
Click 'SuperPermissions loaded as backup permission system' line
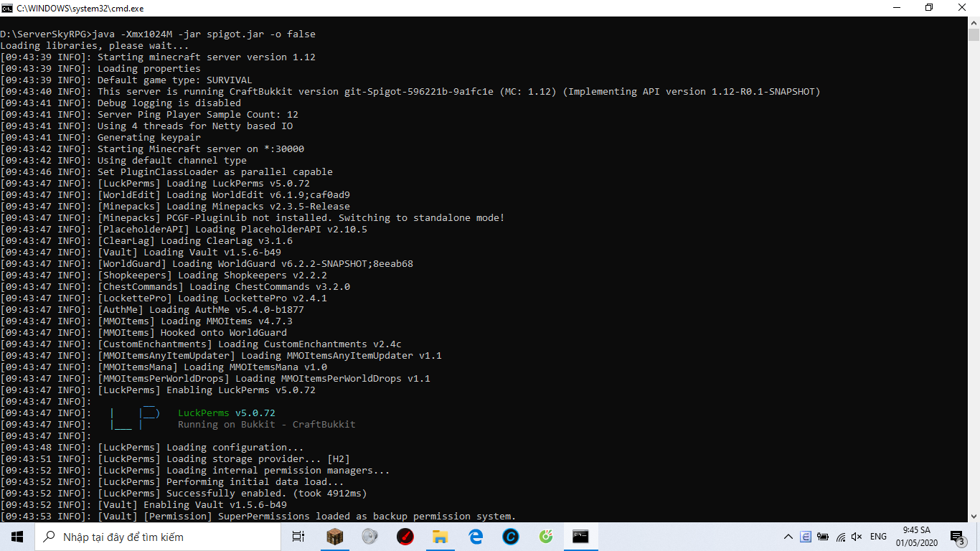coord(258,517)
